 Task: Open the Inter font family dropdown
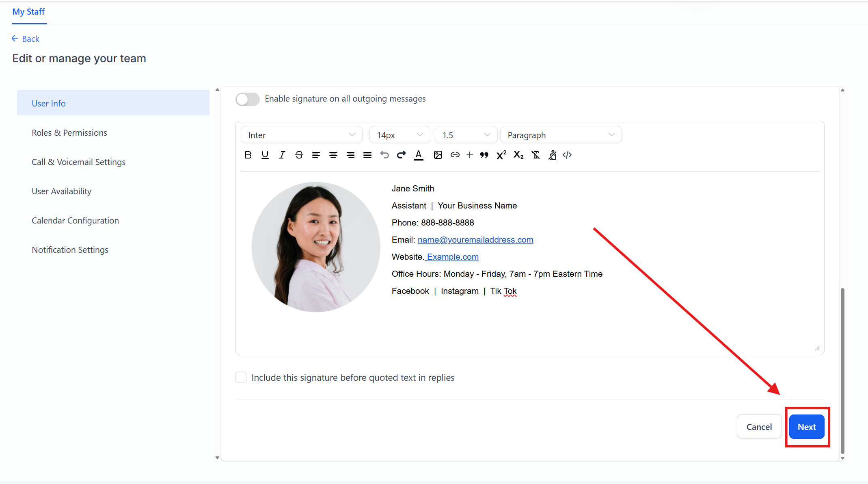pyautogui.click(x=301, y=135)
